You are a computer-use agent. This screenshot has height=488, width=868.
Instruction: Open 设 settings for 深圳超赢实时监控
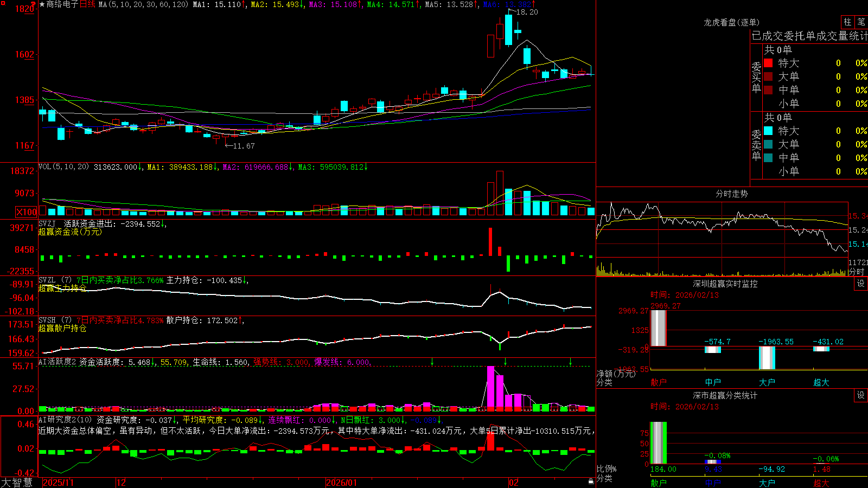(861, 284)
